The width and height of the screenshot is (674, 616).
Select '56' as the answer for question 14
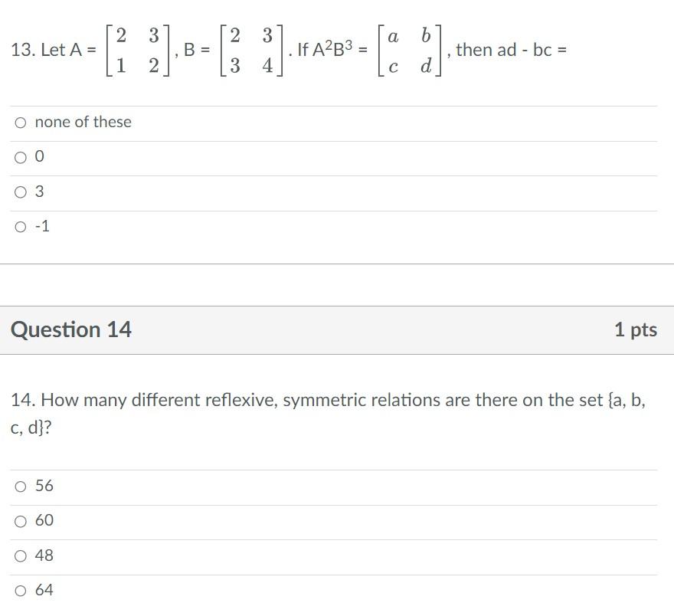(x=20, y=485)
